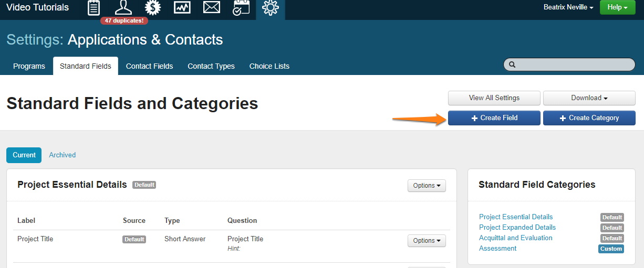644x268 pixels.
Task: Open the calendar tasks icon
Action: coord(241,7)
